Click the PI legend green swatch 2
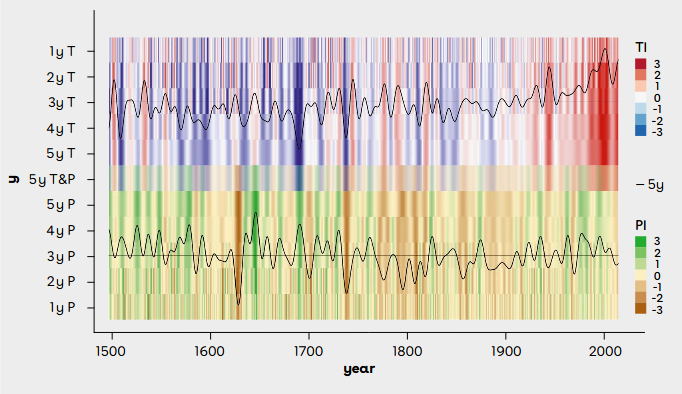Viewport: 682px width, 394px height. coord(641,253)
